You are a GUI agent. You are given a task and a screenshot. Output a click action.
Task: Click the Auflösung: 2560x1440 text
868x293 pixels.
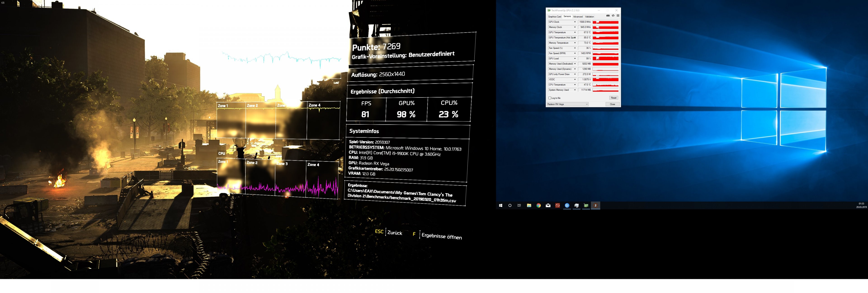(378, 74)
